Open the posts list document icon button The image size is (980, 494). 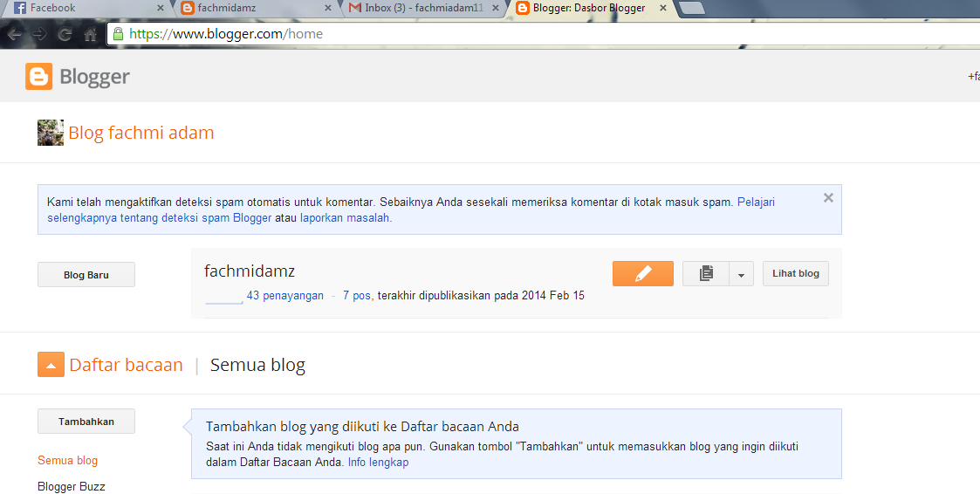[706, 274]
